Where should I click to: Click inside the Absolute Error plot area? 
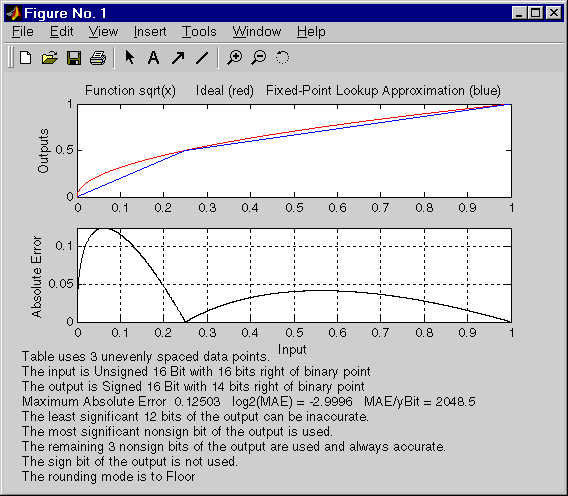294,275
